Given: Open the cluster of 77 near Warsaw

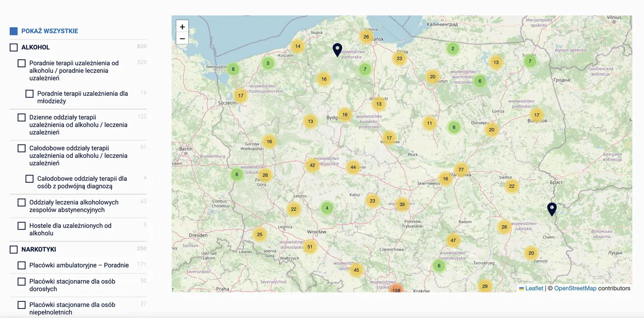Looking at the screenshot, I should click(461, 170).
